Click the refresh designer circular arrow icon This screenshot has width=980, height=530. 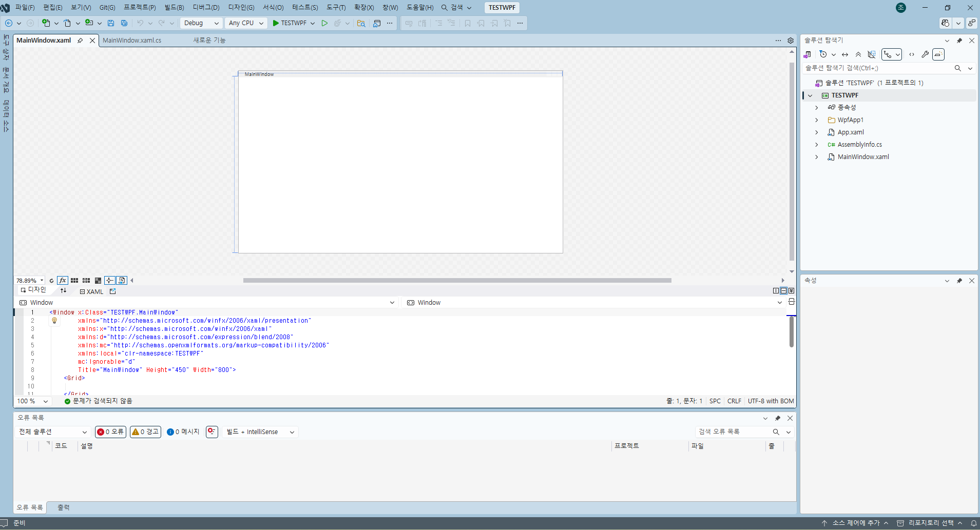51,281
